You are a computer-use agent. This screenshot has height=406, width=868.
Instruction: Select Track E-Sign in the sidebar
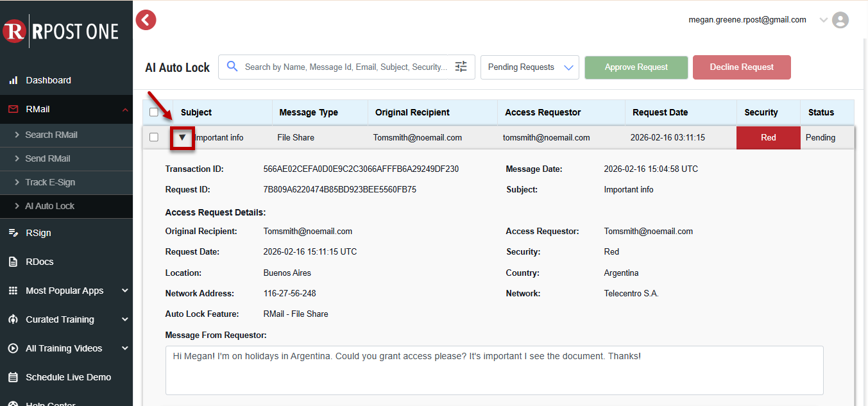(x=50, y=182)
